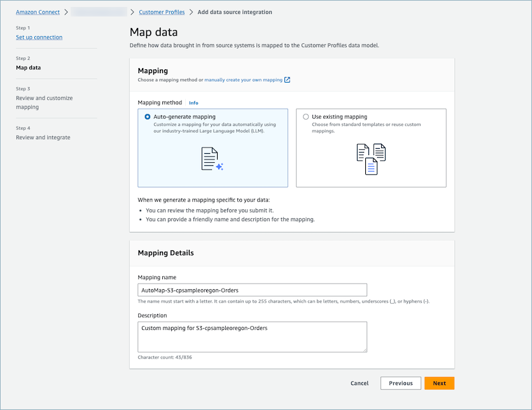Navigate back via the Amazon Connect breadcrumb
The image size is (532, 410).
pyautogui.click(x=38, y=11)
